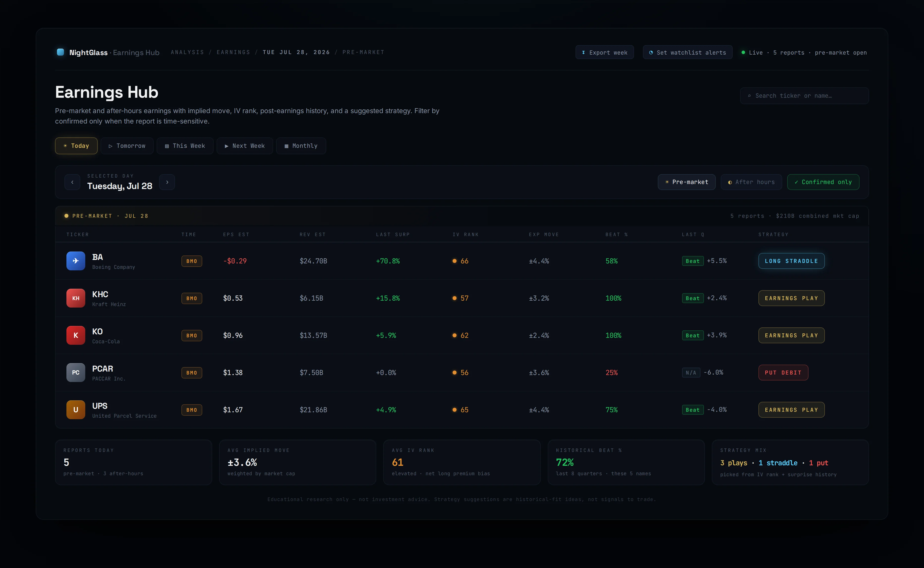Image resolution: width=924 pixels, height=568 pixels.
Task: Click the EARNINGS breadcrumb
Action: click(x=233, y=52)
